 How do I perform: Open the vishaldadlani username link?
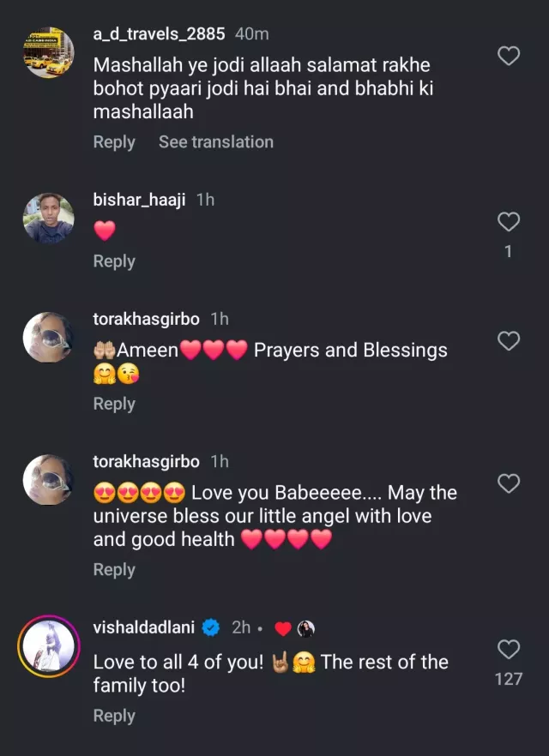click(144, 628)
